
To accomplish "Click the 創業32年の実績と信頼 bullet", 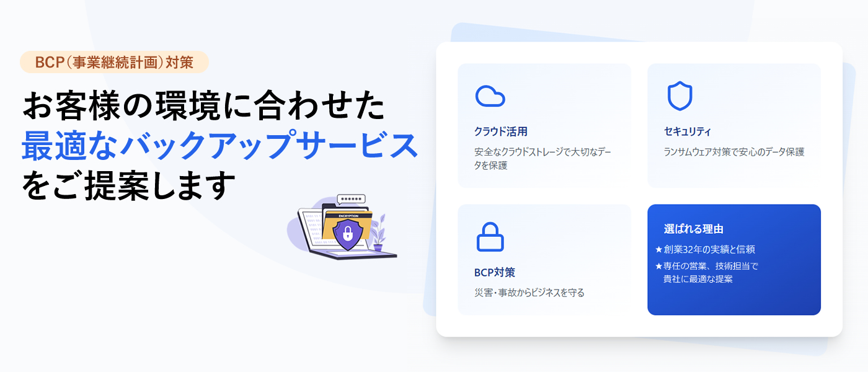I will click(x=705, y=249).
